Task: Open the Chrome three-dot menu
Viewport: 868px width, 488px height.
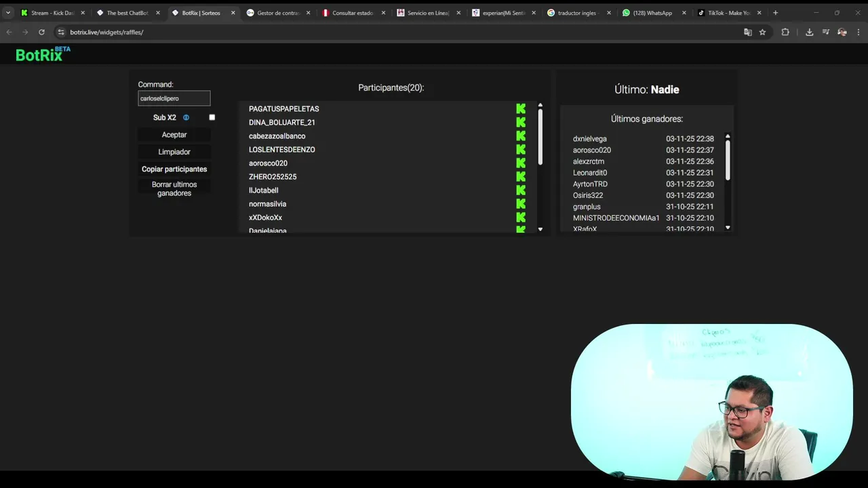Action: 859,32
